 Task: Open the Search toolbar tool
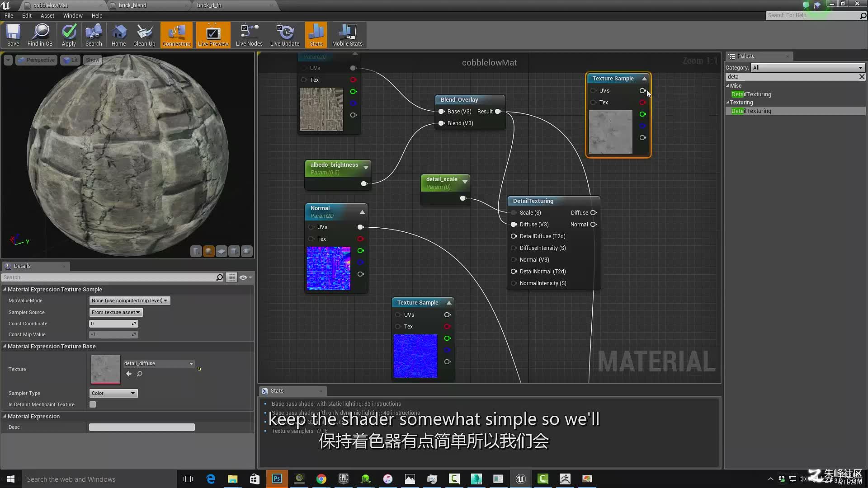94,35
